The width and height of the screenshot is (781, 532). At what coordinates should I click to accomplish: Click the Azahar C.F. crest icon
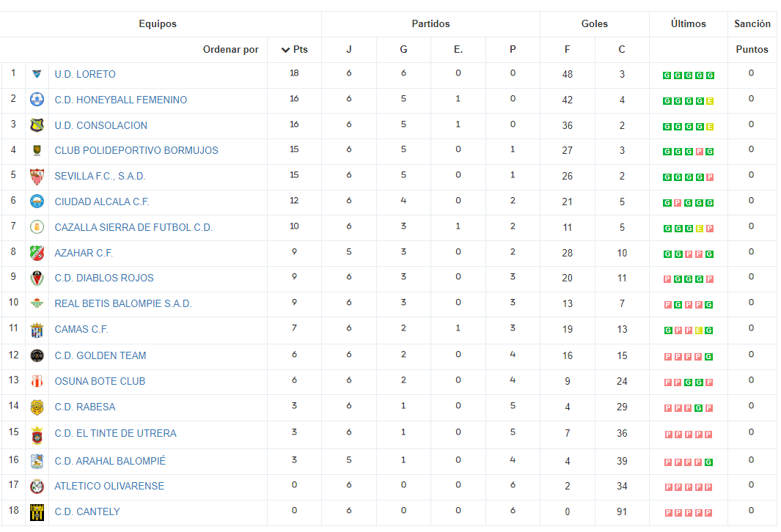pos(37,253)
